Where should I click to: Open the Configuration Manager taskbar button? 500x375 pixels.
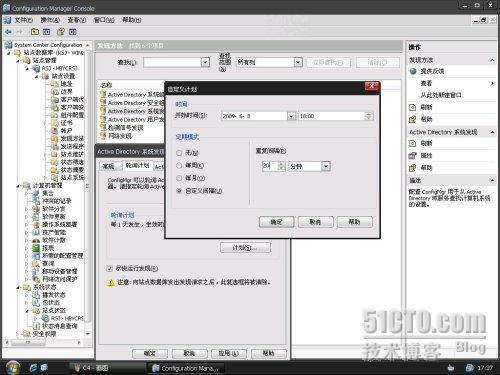(186, 368)
